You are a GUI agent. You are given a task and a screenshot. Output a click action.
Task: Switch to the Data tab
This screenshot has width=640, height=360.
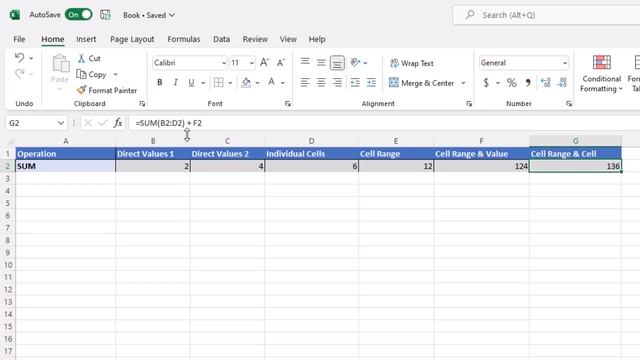pyautogui.click(x=221, y=39)
